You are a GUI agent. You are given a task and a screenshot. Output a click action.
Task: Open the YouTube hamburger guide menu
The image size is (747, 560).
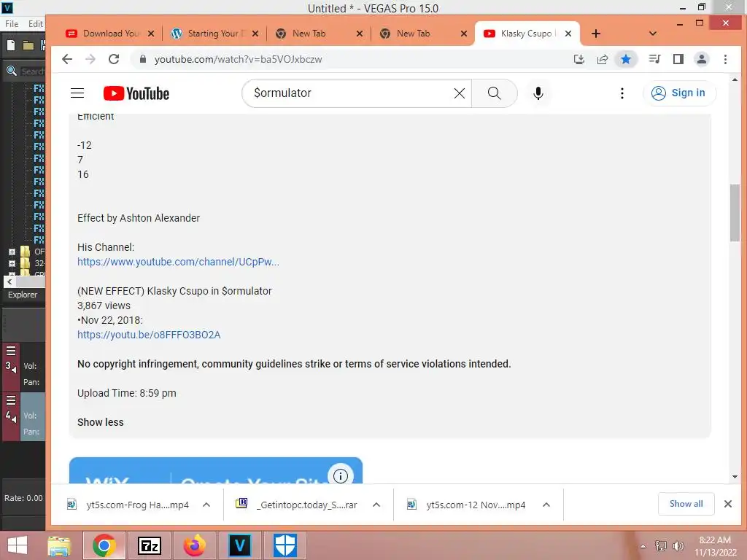click(77, 93)
